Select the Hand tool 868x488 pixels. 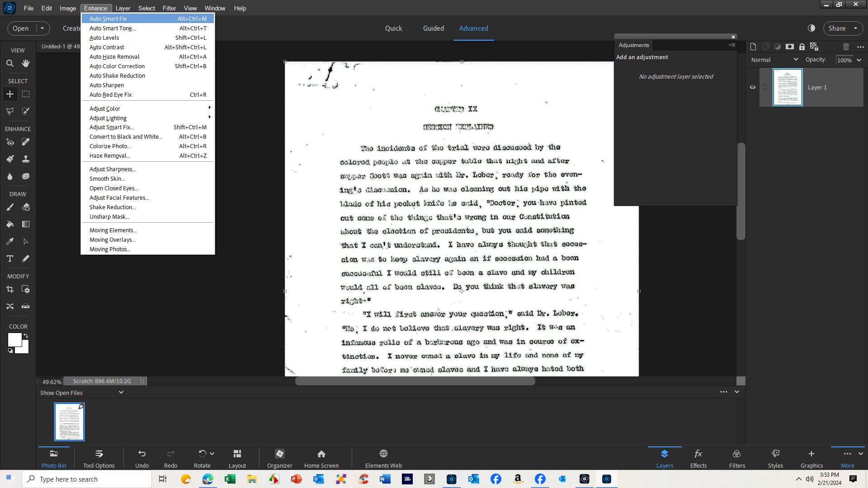tap(26, 63)
